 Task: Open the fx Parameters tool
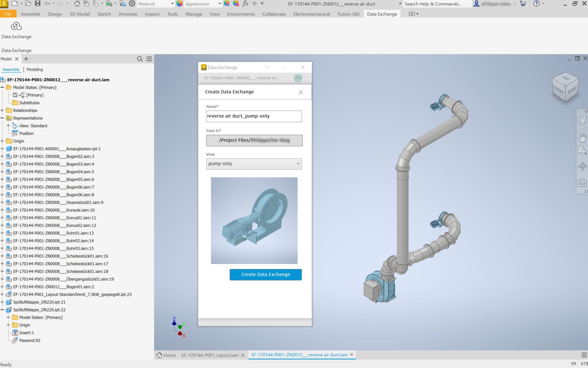[245, 4]
